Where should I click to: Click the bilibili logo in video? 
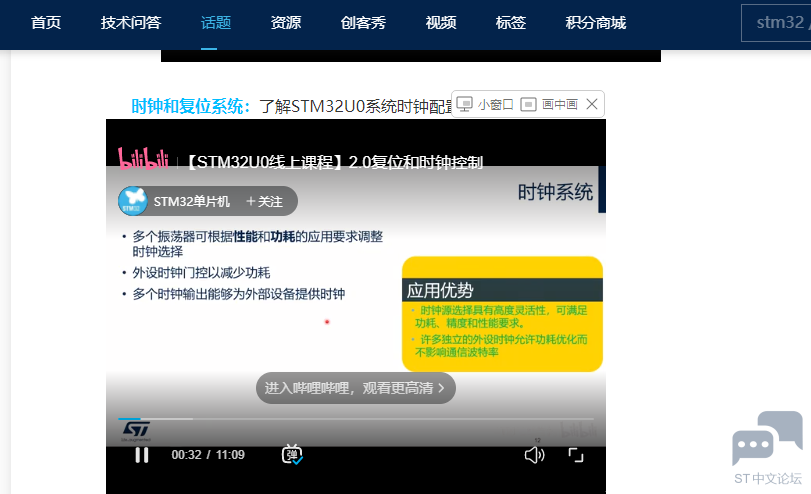click(x=143, y=159)
